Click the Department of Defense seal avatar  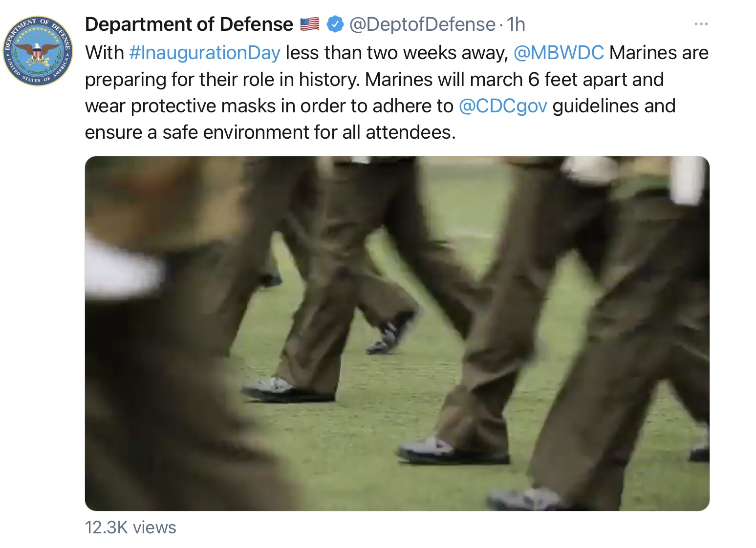point(38,51)
